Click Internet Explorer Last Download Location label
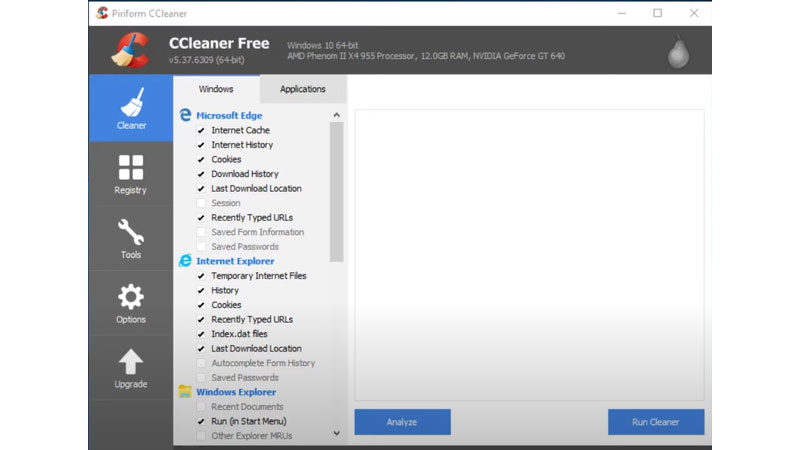 [256, 348]
